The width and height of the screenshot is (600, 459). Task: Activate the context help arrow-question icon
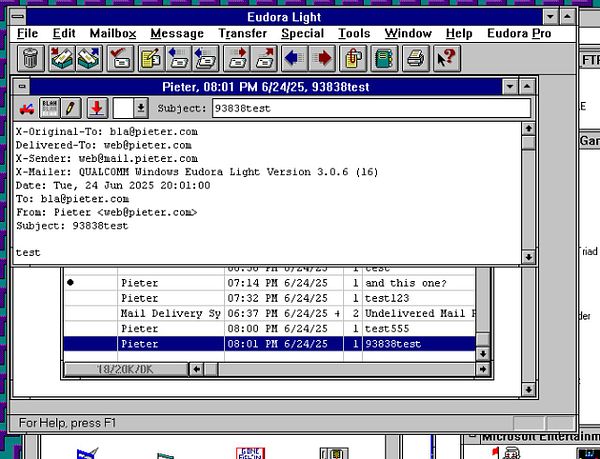point(447,59)
